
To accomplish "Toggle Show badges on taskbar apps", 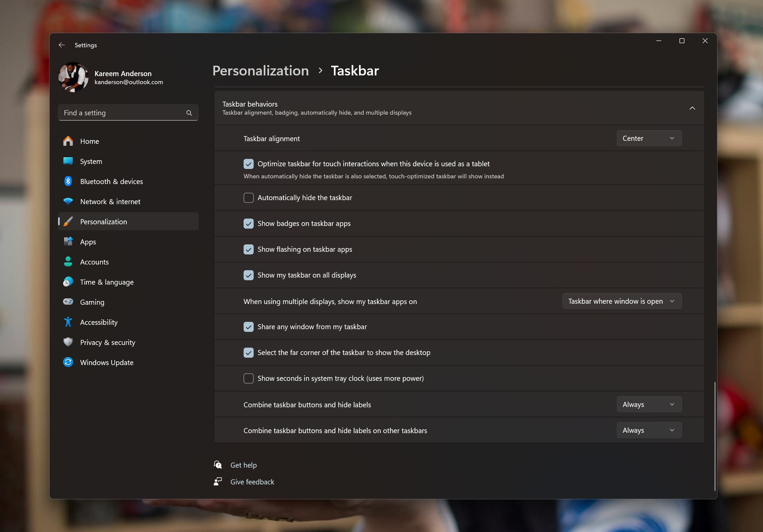I will tap(249, 224).
